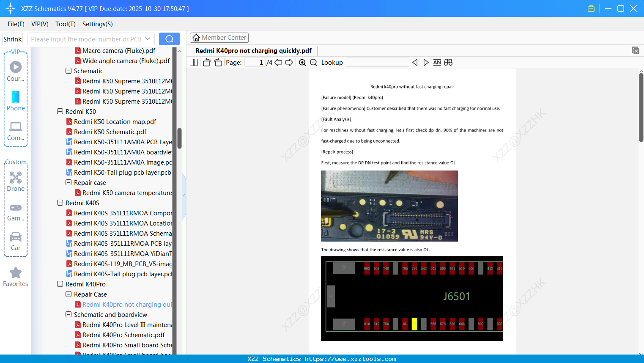Open Redmi K50-351L11AM0A image file
644x363 pixels.
[x=119, y=162]
